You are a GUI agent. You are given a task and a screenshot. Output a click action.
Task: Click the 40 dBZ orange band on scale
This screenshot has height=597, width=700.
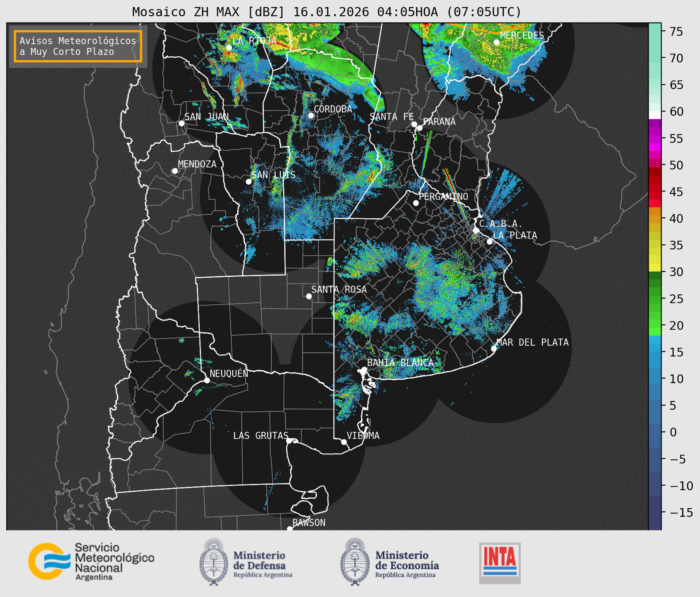(655, 218)
